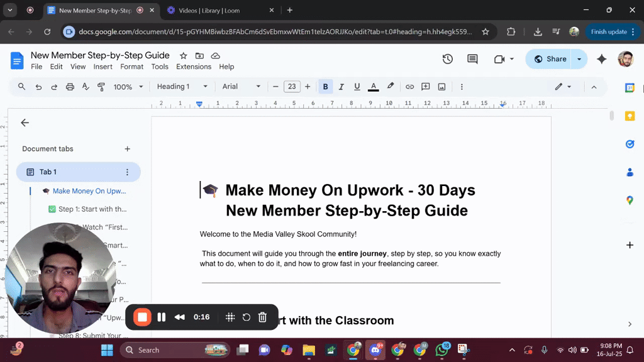This screenshot has height=362, width=644.
Task: Check cloud save status icon
Action: (x=215, y=56)
